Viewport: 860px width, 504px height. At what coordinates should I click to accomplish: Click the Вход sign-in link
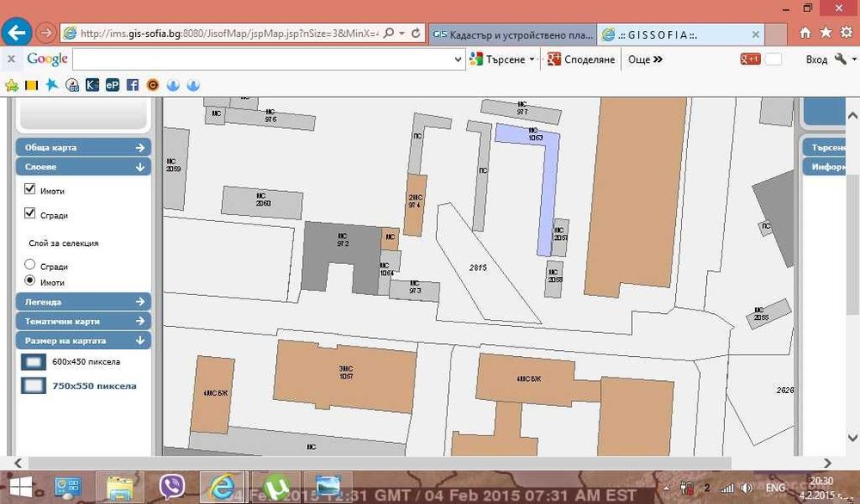point(817,60)
